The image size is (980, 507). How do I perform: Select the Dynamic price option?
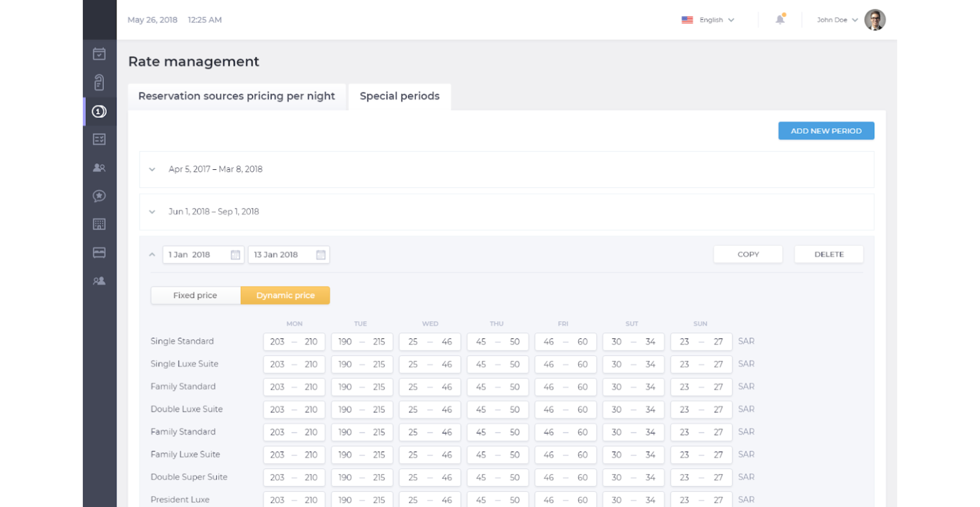(x=285, y=295)
